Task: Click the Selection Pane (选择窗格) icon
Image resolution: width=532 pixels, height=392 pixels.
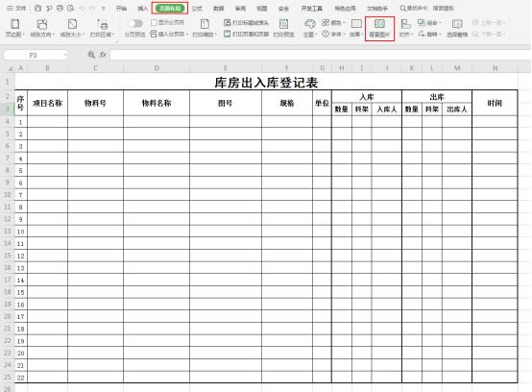Action: point(457,24)
